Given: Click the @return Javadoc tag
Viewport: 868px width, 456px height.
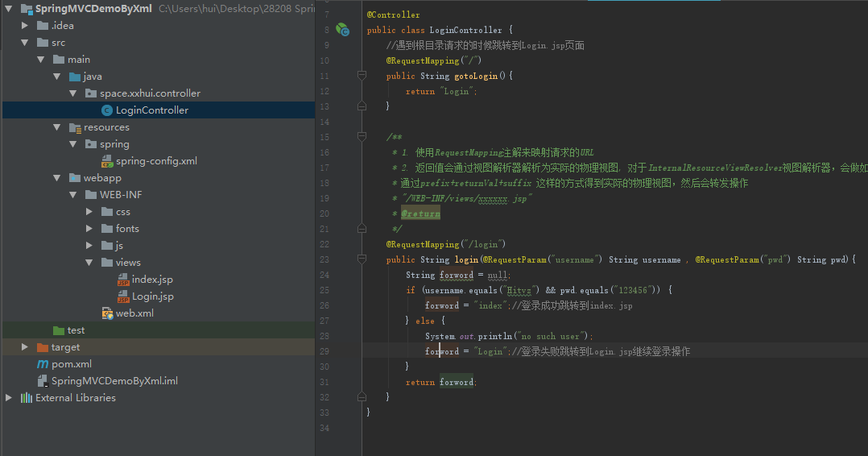Looking at the screenshot, I should tap(420, 213).
